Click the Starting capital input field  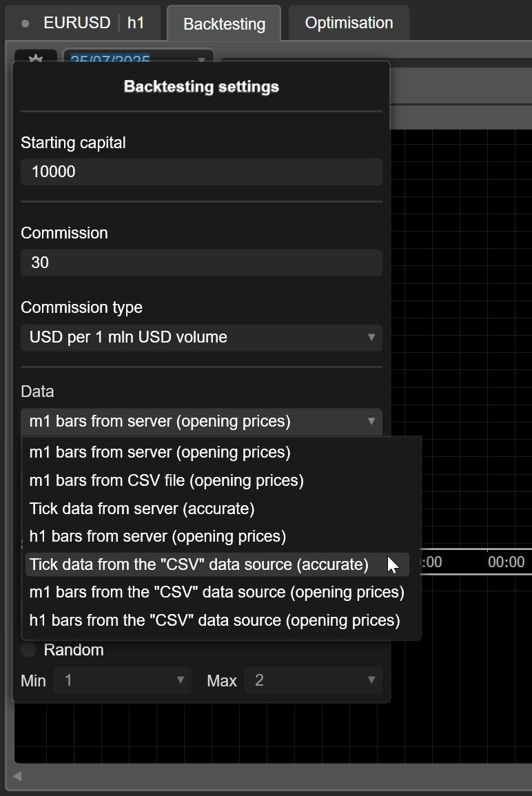tap(201, 172)
